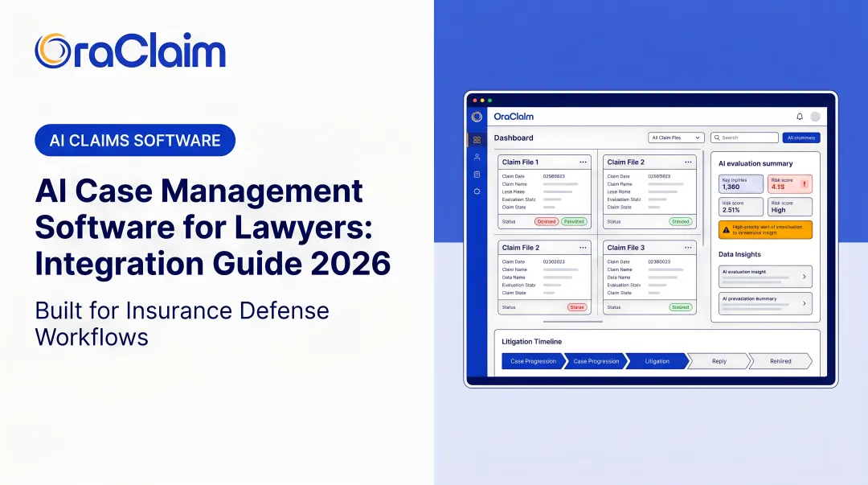Screen dimensions: 868x485
Task: Click the Data Insights heading
Action: tap(739, 254)
